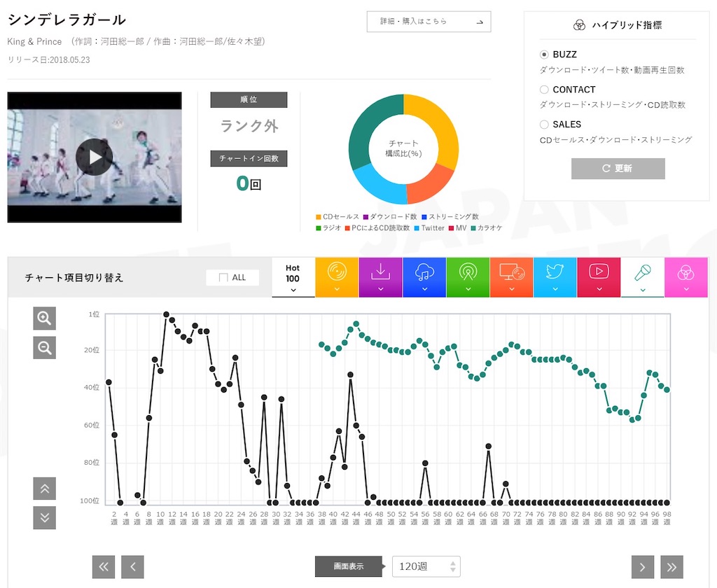Select the BUZZ radio button

tap(544, 55)
